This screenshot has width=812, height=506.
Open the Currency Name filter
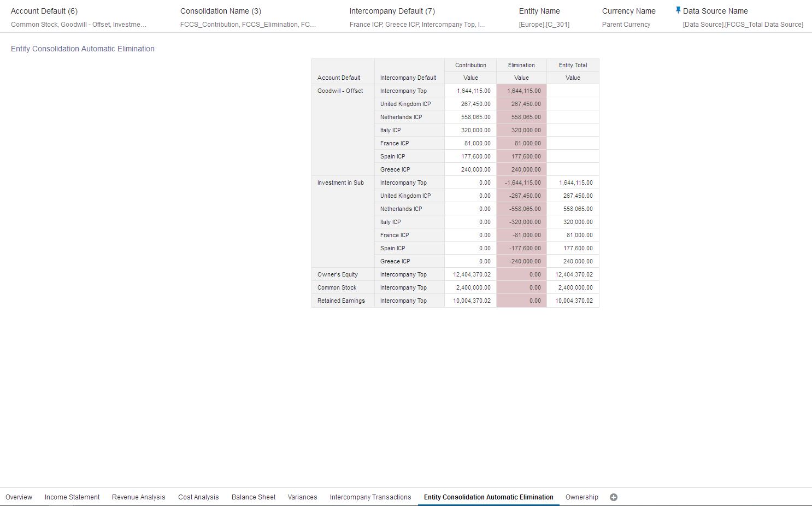point(628,11)
